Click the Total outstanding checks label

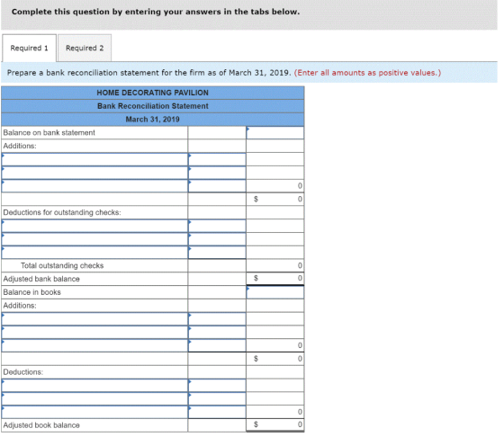pos(62,266)
